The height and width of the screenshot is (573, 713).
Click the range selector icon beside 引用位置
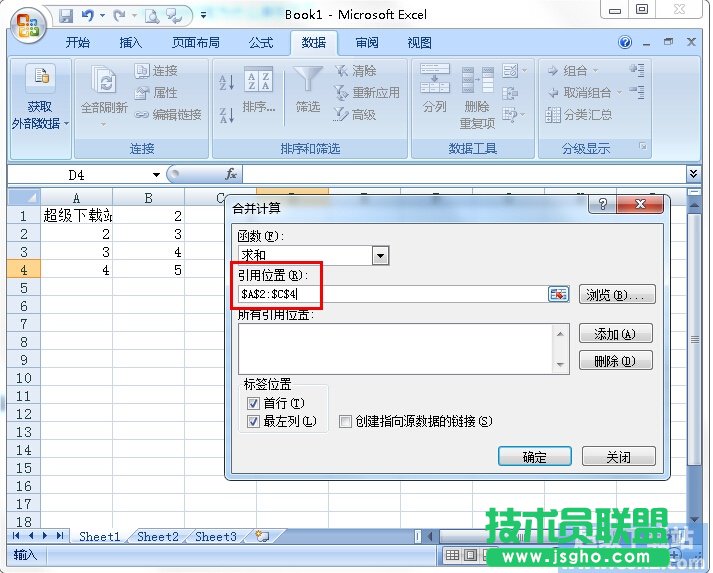pos(558,294)
